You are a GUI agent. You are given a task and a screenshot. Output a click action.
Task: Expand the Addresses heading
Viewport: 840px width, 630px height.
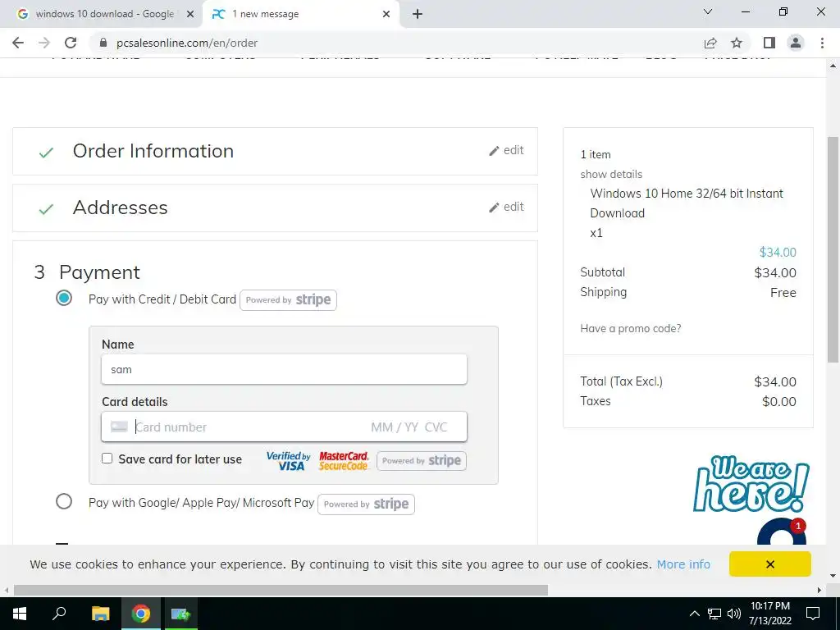point(120,208)
